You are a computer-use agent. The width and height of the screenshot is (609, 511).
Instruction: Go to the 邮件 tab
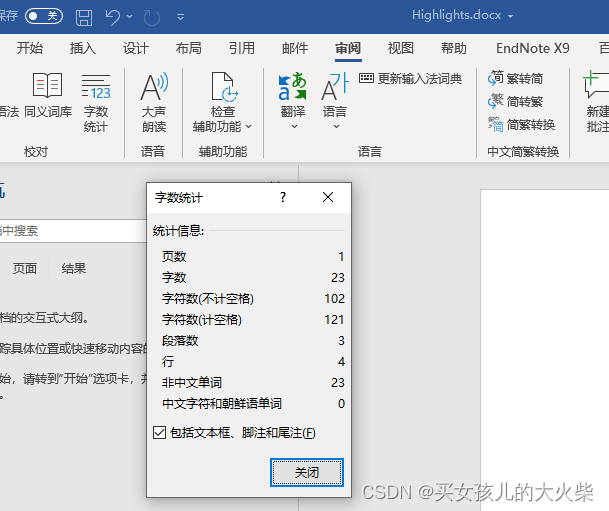295,48
